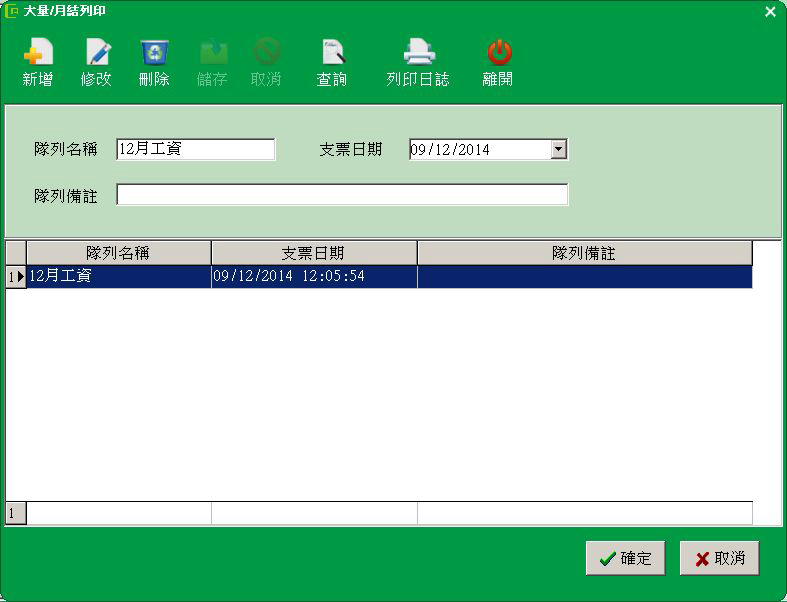Click the row 1 indicator arrow

(x=16, y=277)
